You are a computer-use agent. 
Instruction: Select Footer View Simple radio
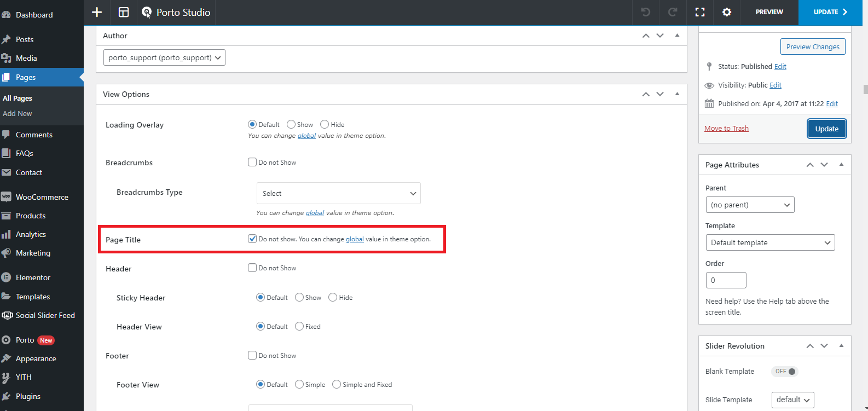click(299, 384)
